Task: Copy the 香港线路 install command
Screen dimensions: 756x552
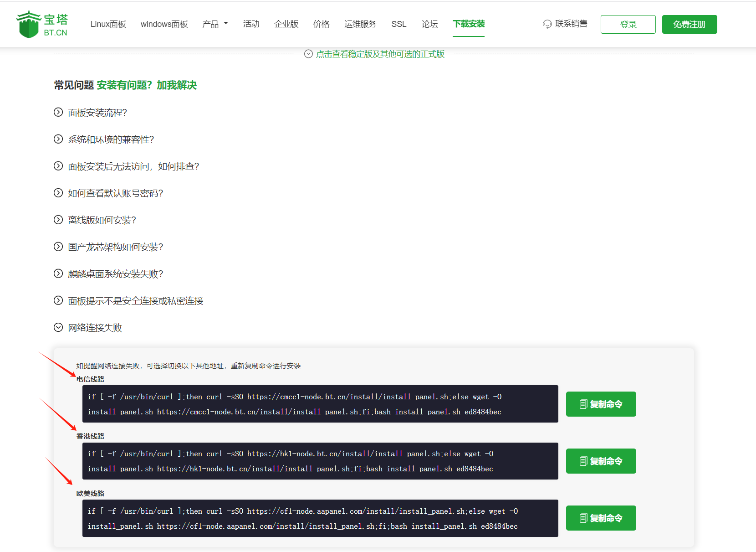Action: tap(601, 461)
